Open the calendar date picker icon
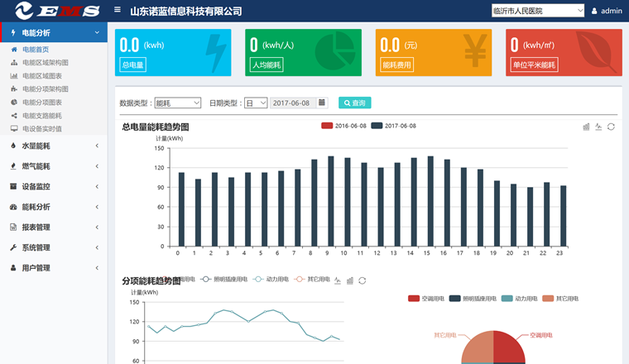 tap(322, 103)
